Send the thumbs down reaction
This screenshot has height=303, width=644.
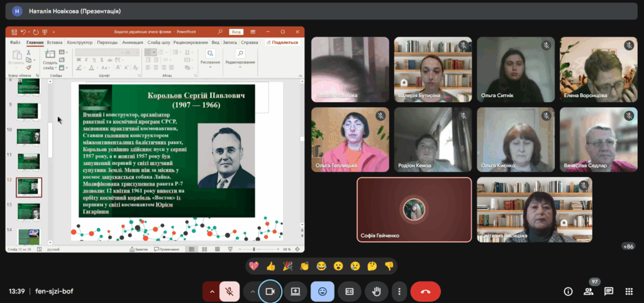click(x=389, y=266)
